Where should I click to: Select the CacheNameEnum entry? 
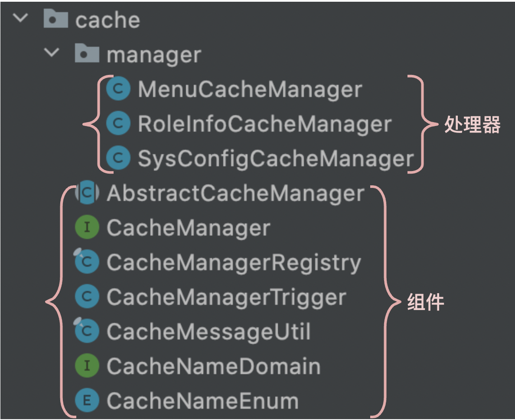point(202,401)
